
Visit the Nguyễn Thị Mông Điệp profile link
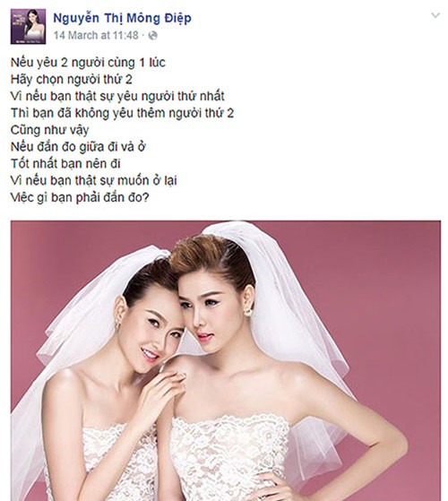point(122,18)
